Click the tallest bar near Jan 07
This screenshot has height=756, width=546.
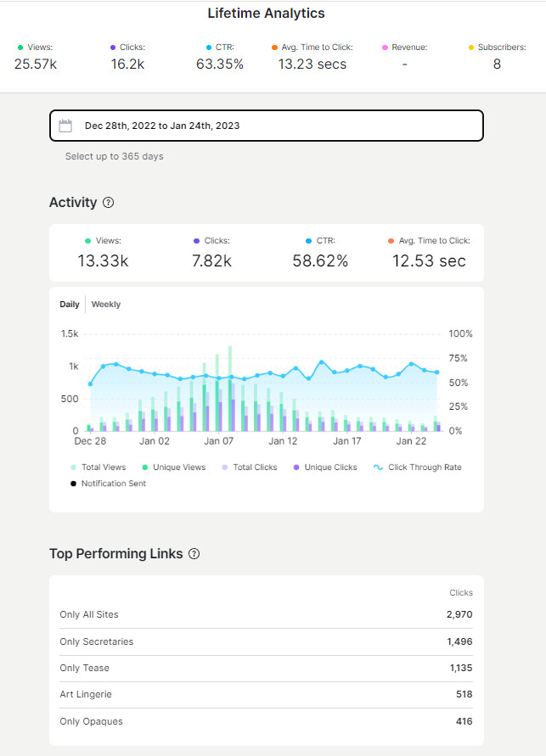point(230,389)
